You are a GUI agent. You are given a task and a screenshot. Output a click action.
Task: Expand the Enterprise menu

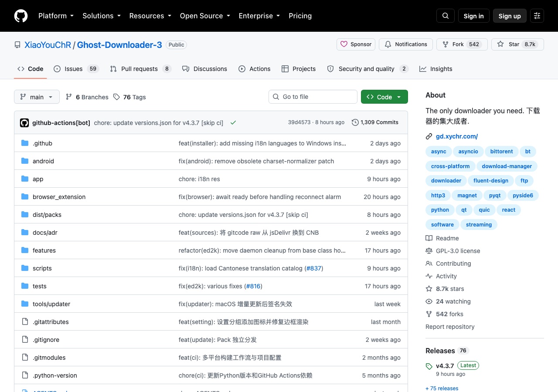pos(259,16)
